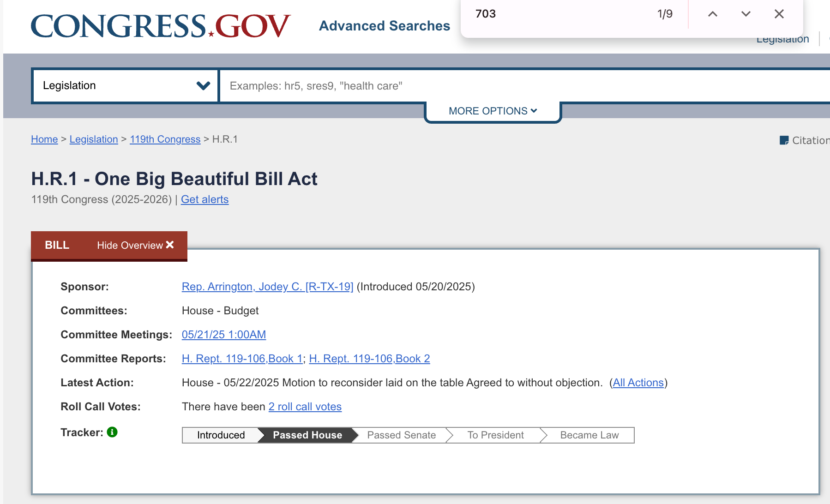Click the green Tracker info icon

click(112, 432)
